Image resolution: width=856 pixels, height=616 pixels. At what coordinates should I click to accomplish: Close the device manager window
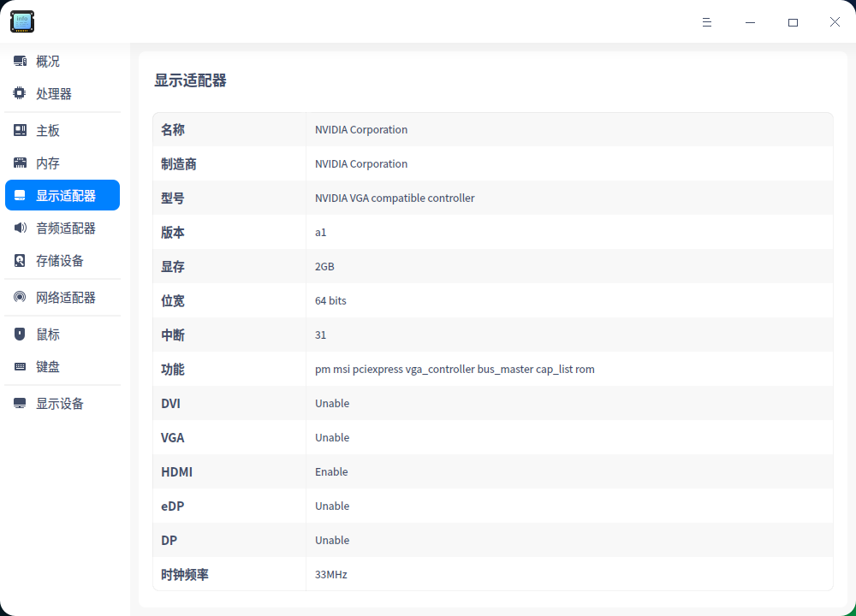click(x=835, y=22)
